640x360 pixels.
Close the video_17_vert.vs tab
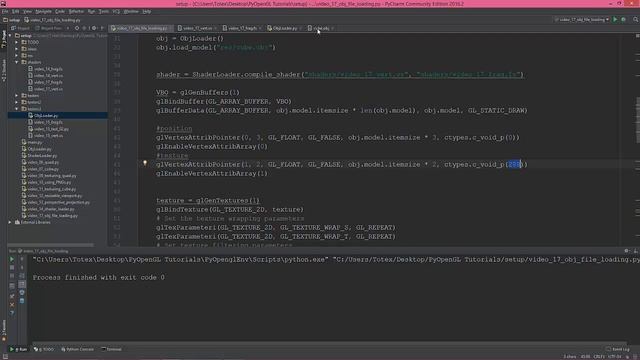[x=216, y=28]
